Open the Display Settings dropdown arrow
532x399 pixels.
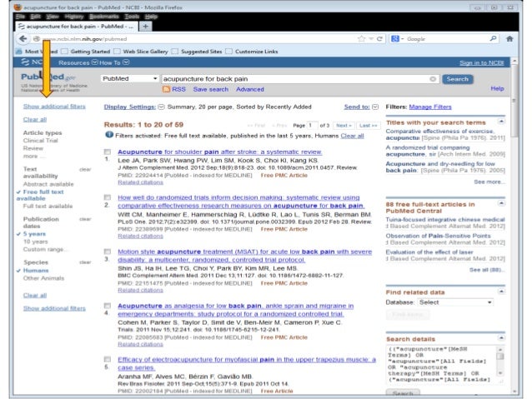pyautogui.click(x=161, y=107)
